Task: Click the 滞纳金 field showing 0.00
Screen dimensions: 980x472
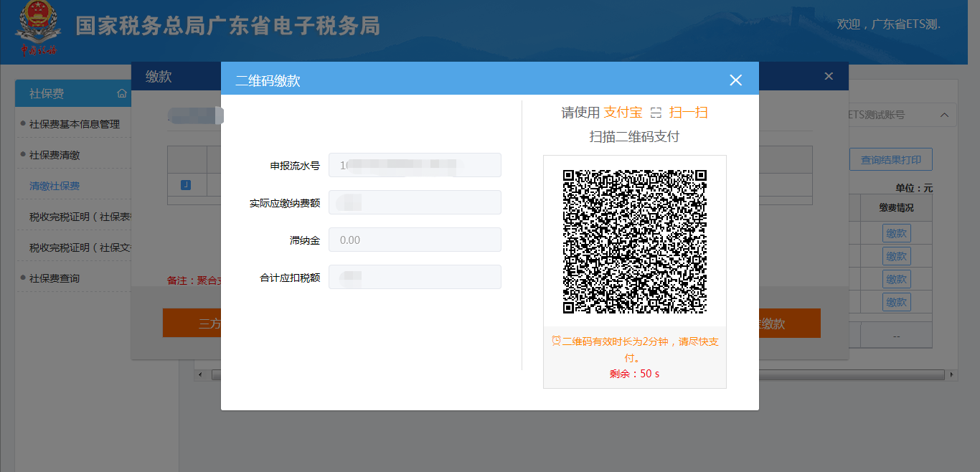Action: tap(415, 240)
